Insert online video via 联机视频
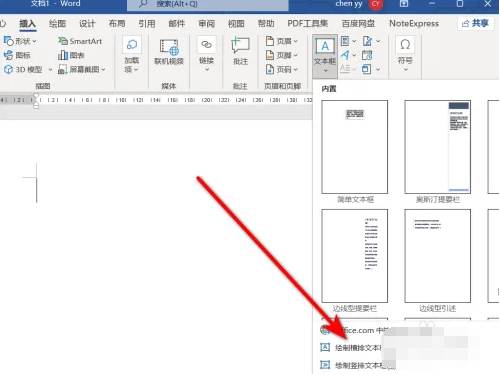This screenshot has height=377, width=500. click(169, 52)
